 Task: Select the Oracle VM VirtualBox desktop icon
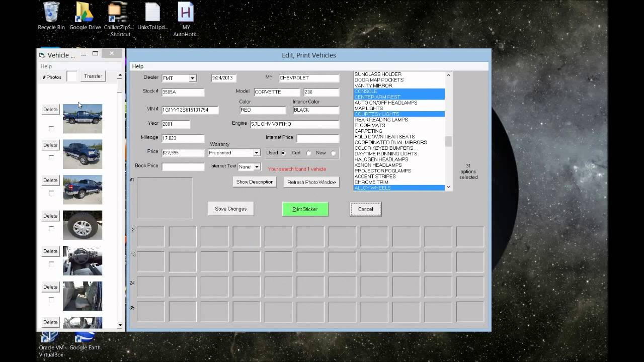[x=51, y=344]
